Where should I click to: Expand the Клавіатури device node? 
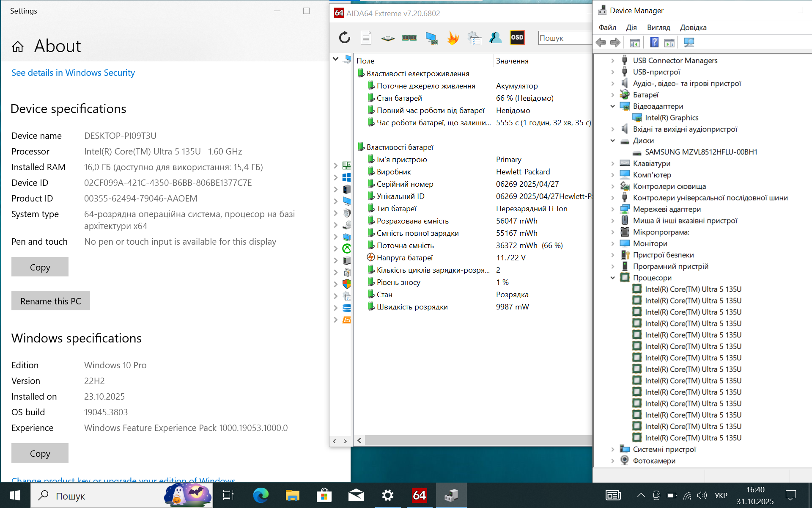(x=612, y=163)
